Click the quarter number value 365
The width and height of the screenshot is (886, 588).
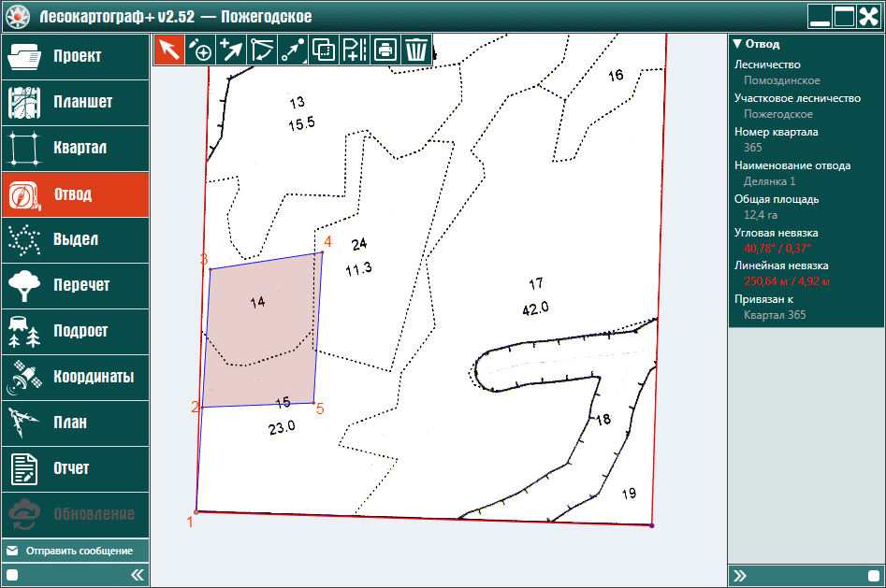[x=752, y=148]
